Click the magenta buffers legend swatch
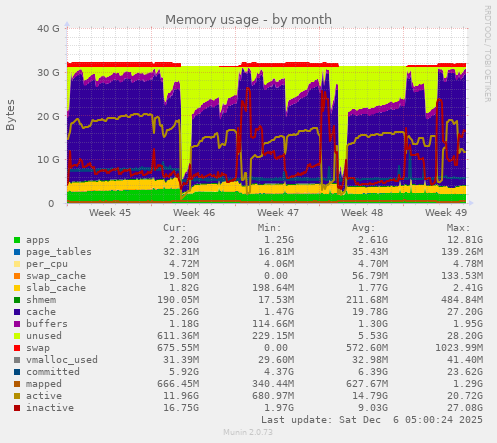Screen dimensions: 497x443 17,324
